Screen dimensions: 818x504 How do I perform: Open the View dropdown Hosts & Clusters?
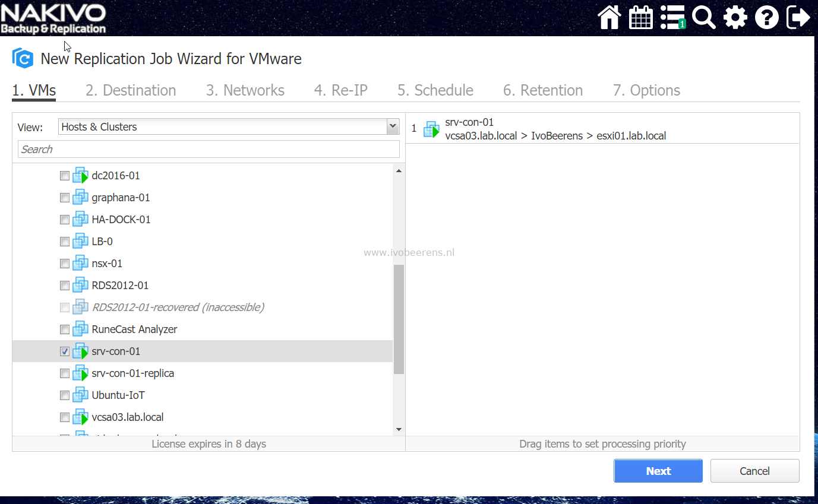pyautogui.click(x=229, y=126)
